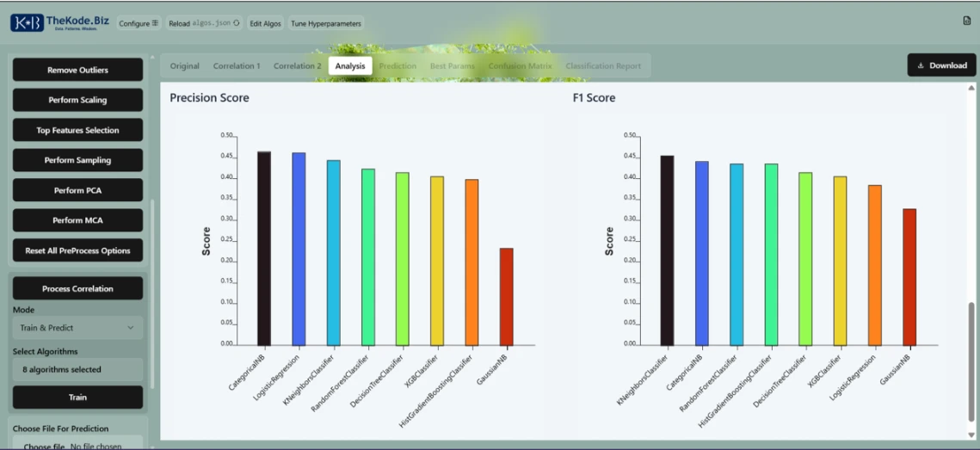Reload the algos.json file
The image size is (980, 450).
[204, 23]
